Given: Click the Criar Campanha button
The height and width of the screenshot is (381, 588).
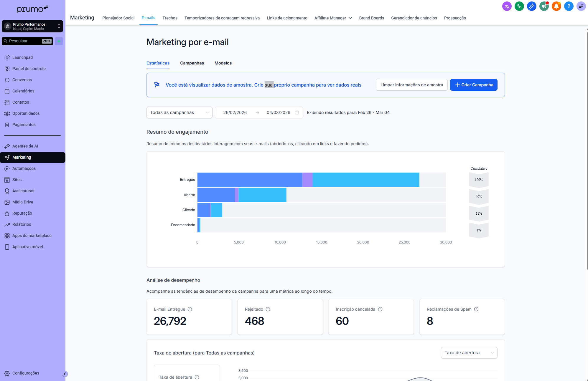Looking at the screenshot, I should [474, 85].
